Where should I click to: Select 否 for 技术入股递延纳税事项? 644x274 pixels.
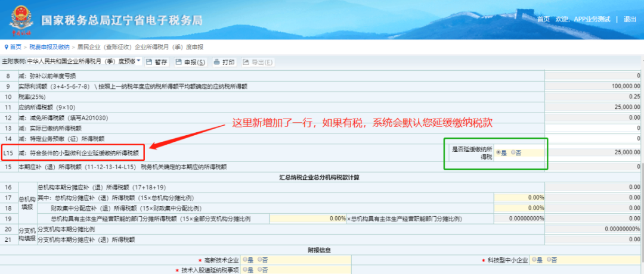260,270
